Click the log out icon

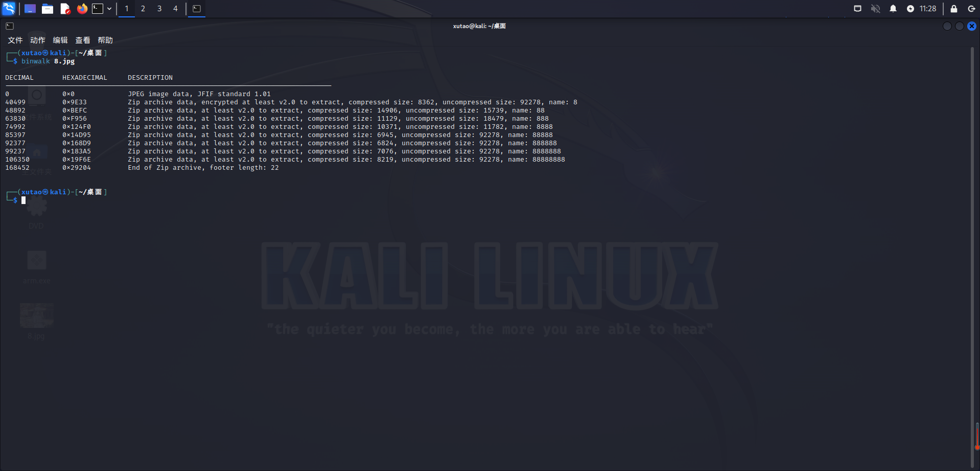pyautogui.click(x=971, y=9)
